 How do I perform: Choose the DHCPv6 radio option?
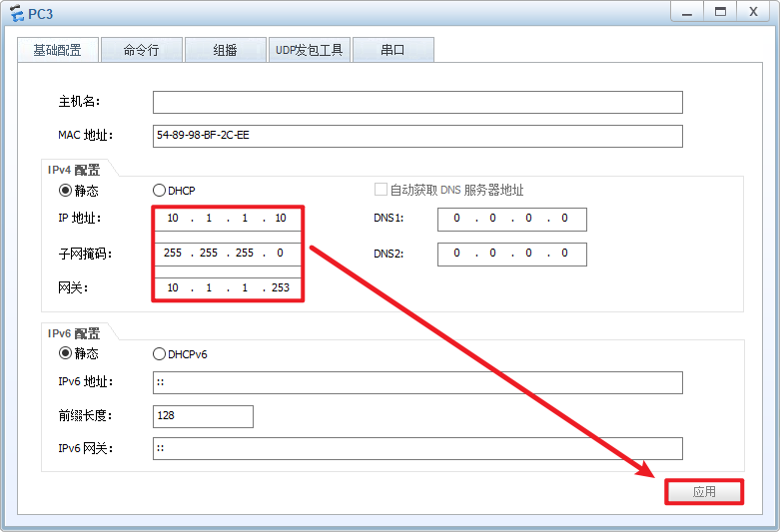pyautogui.click(x=159, y=353)
